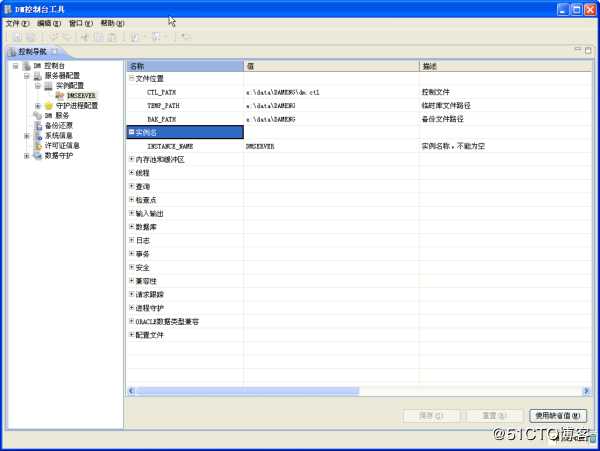600x451 pixels.
Task: Click the 数据守护 icon in navigation tree
Action: [38, 156]
